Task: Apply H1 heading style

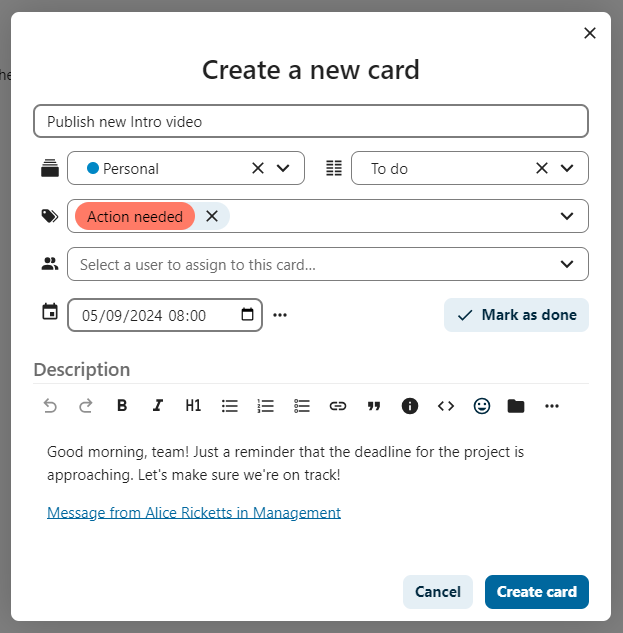Action: click(x=193, y=406)
